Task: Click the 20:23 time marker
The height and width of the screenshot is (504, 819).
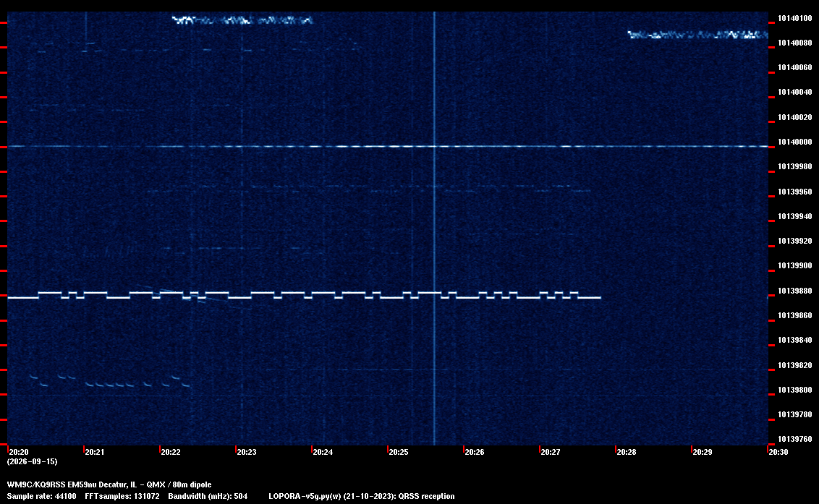Action: click(x=247, y=452)
